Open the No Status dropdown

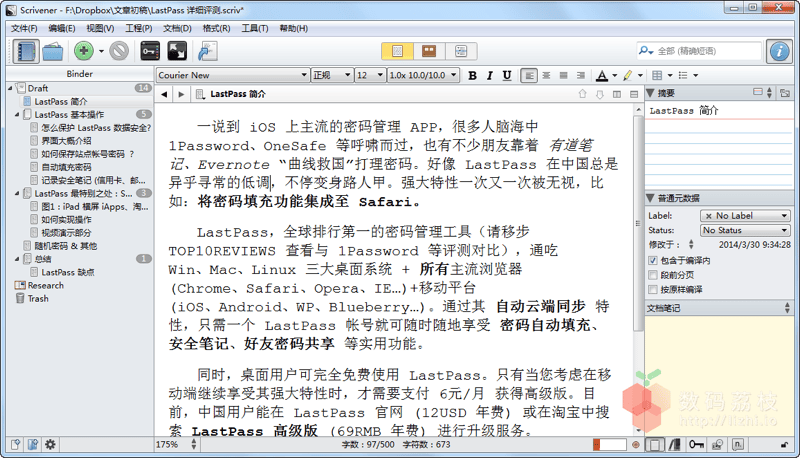[745, 231]
